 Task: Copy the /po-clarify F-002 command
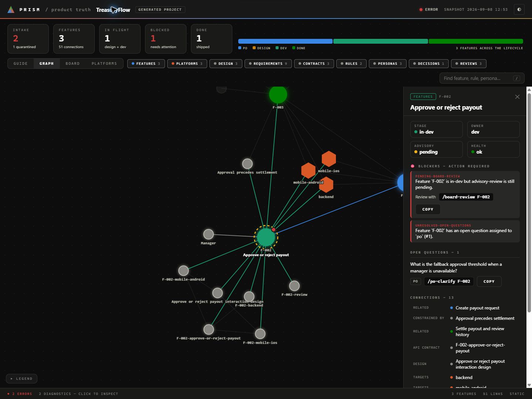click(489, 281)
